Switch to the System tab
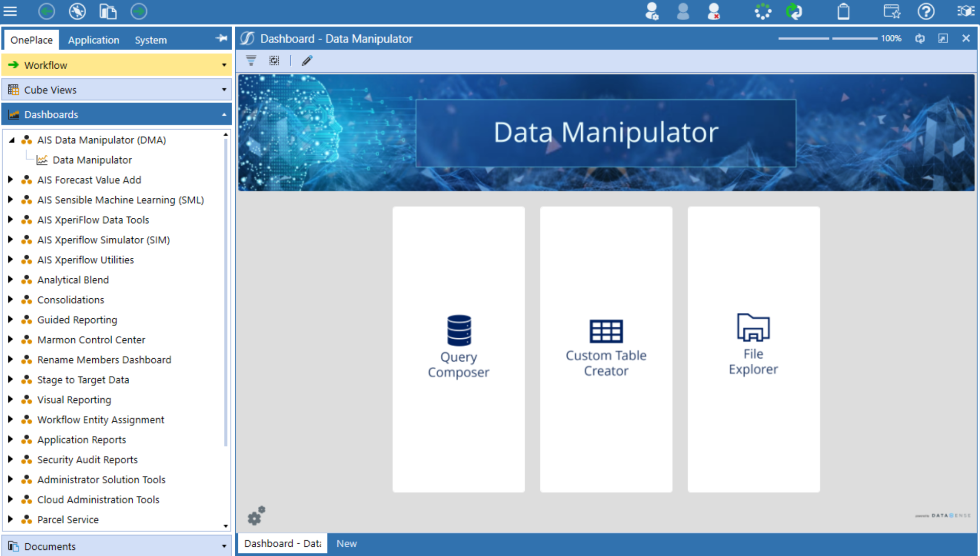Screen dimensions: 980x556 [x=151, y=40]
